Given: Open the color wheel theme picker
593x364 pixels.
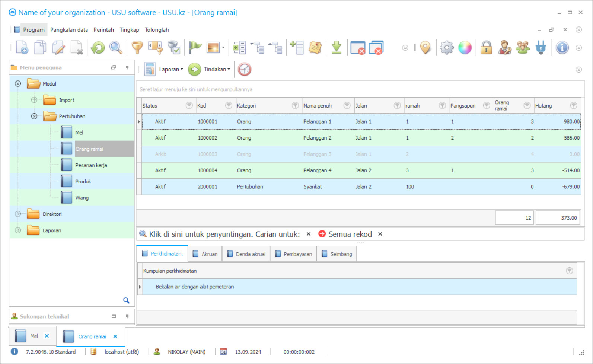Looking at the screenshot, I should (x=465, y=48).
